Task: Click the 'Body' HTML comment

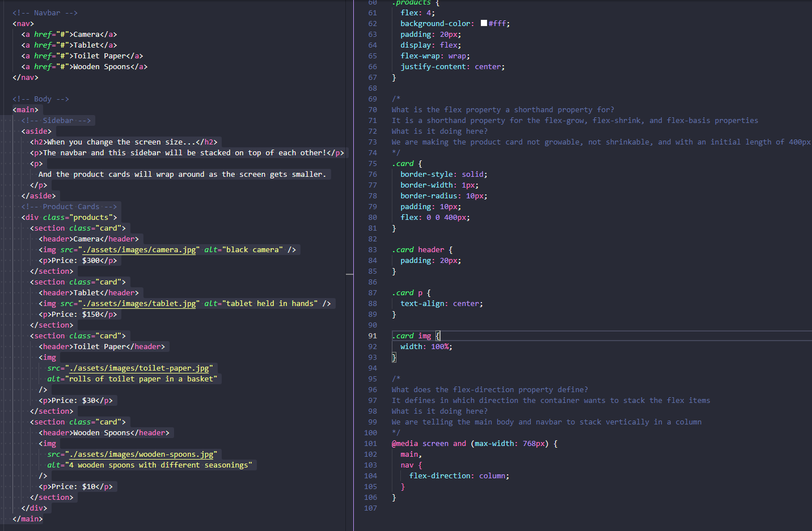Action: [x=41, y=99]
